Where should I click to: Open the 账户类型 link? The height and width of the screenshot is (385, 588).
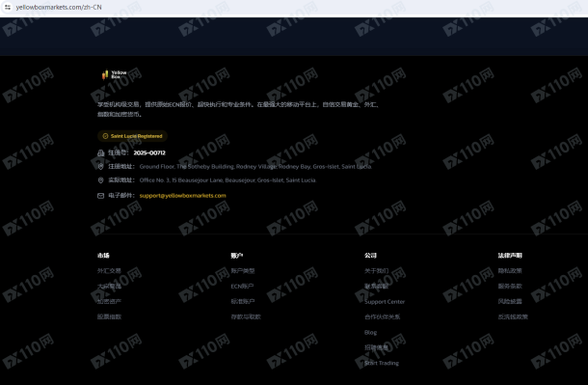click(x=243, y=270)
